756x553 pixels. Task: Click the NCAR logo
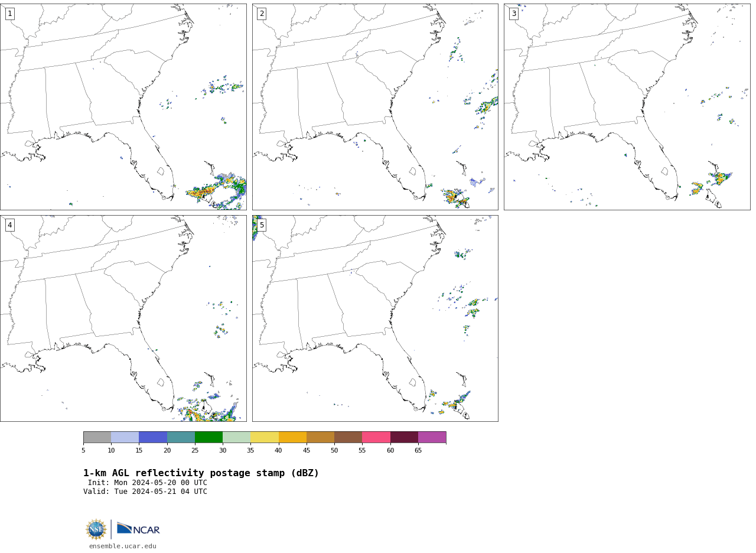(x=138, y=529)
